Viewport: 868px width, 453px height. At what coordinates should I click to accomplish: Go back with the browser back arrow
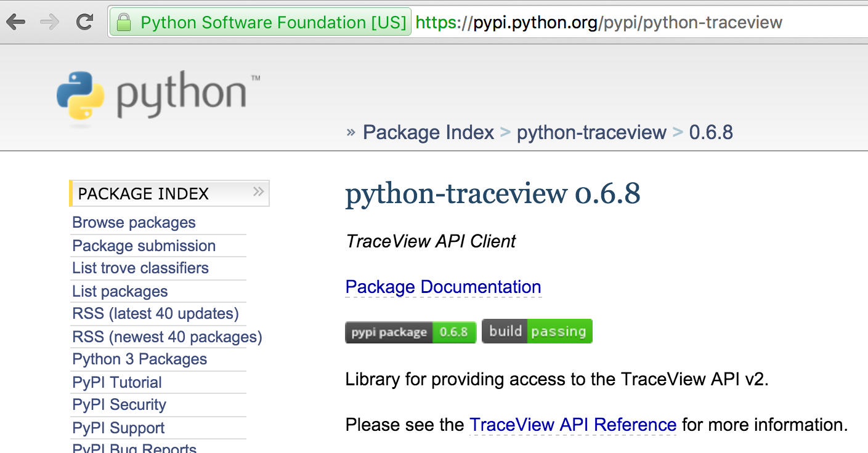click(15, 23)
